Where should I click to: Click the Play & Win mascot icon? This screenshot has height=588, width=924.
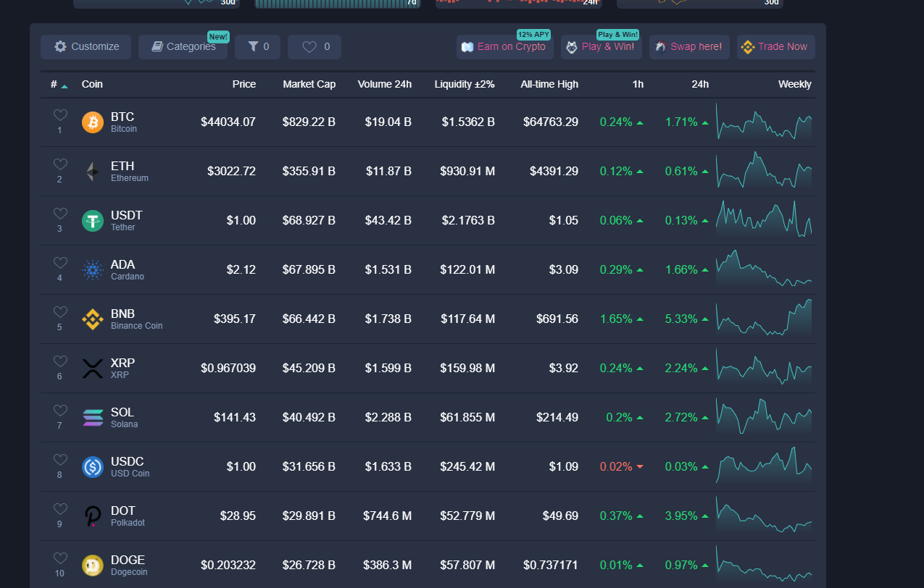[x=572, y=47]
